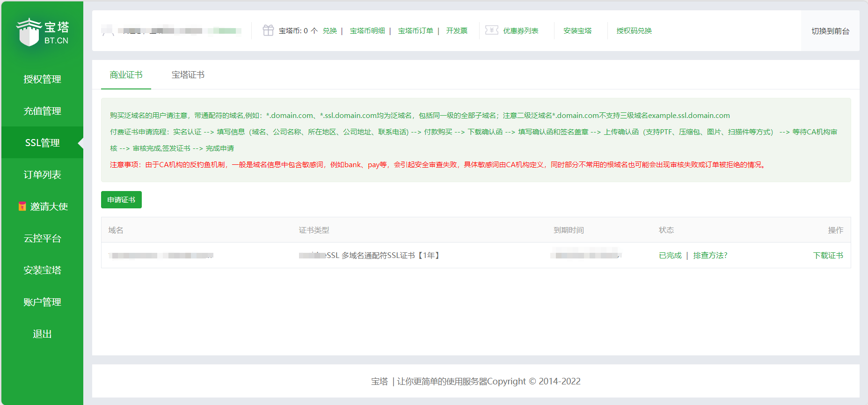
Task: Switch to the 商业证书 tab
Action: point(126,75)
